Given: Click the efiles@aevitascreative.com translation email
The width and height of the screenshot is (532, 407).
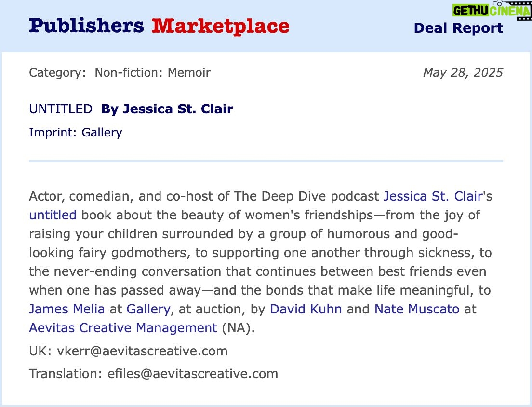Looking at the screenshot, I should [x=193, y=374].
